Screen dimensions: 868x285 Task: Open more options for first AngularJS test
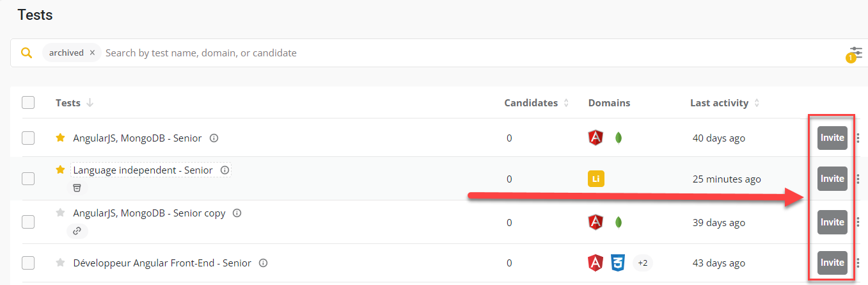pyautogui.click(x=858, y=138)
